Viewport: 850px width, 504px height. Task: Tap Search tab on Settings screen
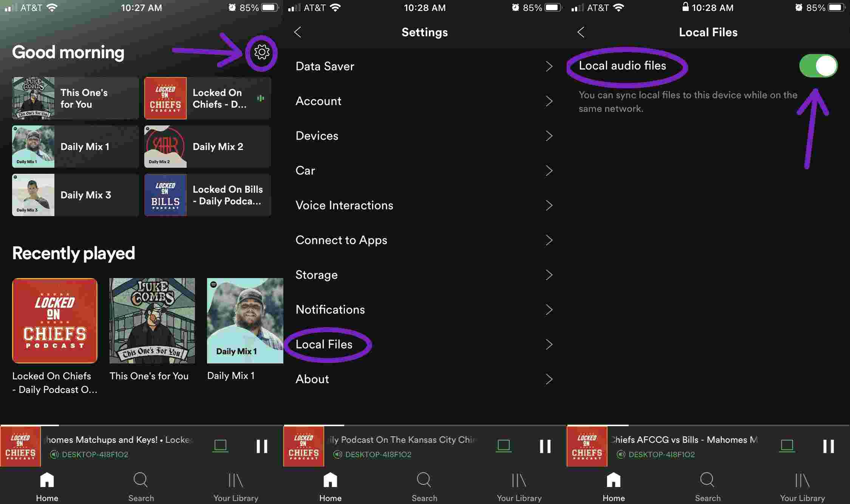(x=424, y=487)
